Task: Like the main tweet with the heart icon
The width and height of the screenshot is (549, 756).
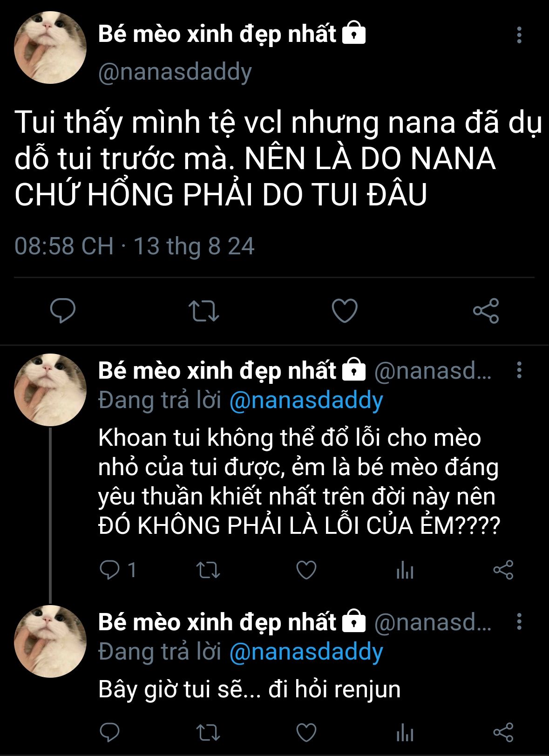Action: [x=345, y=311]
